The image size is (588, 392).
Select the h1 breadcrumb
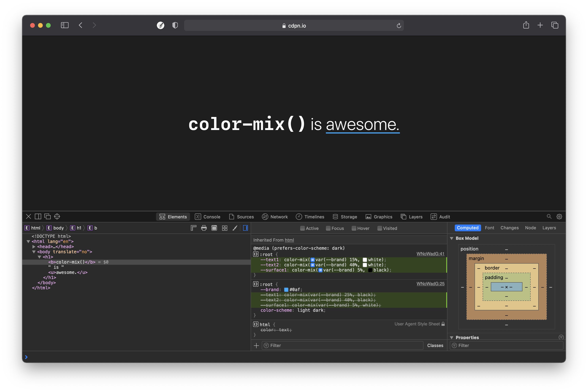(76, 228)
